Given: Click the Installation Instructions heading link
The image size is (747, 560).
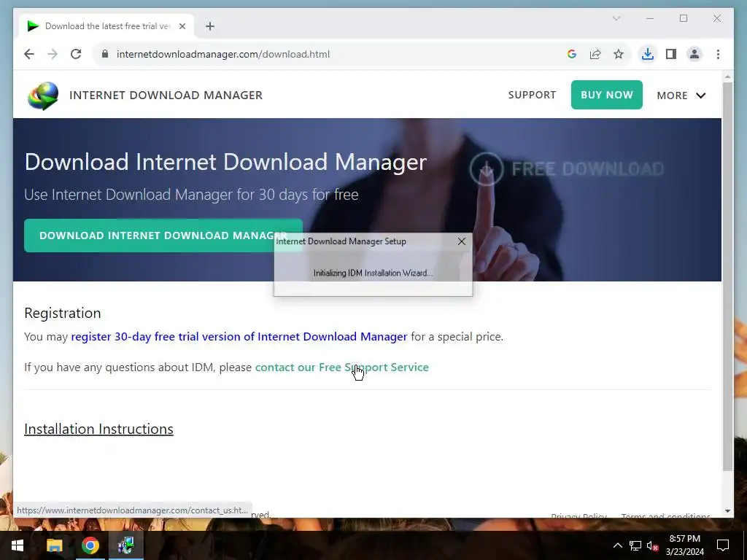Looking at the screenshot, I should coord(98,429).
